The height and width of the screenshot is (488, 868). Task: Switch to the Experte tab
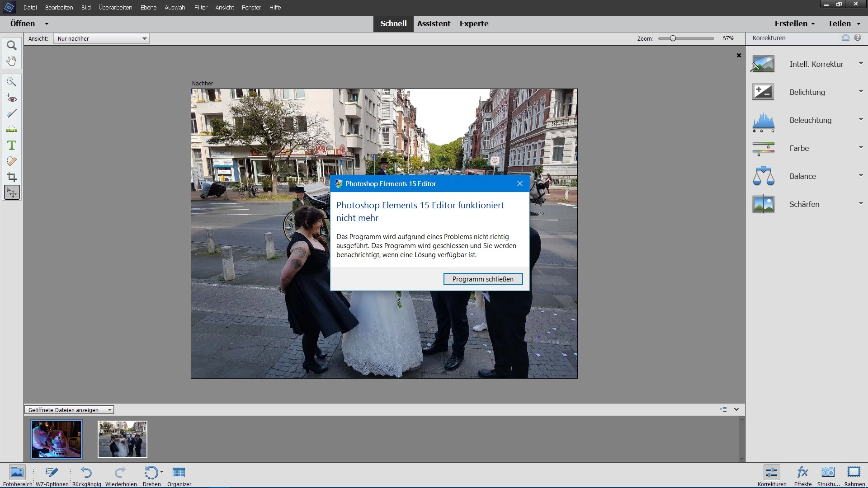(474, 23)
